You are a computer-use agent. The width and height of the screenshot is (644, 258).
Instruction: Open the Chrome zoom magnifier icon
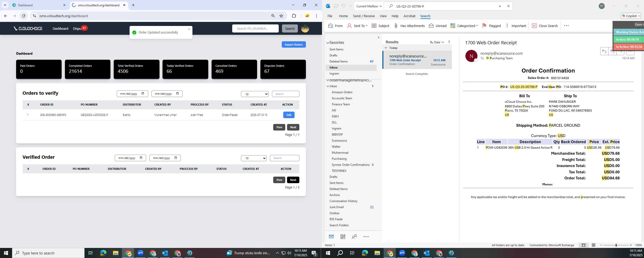click(x=273, y=16)
